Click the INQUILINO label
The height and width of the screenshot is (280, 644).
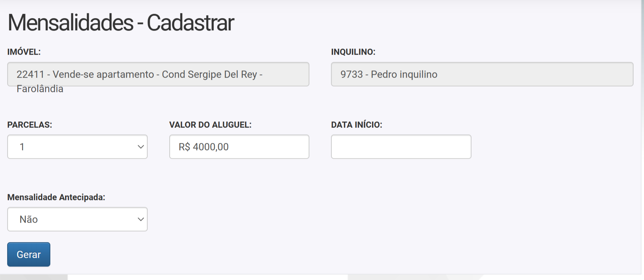(353, 52)
